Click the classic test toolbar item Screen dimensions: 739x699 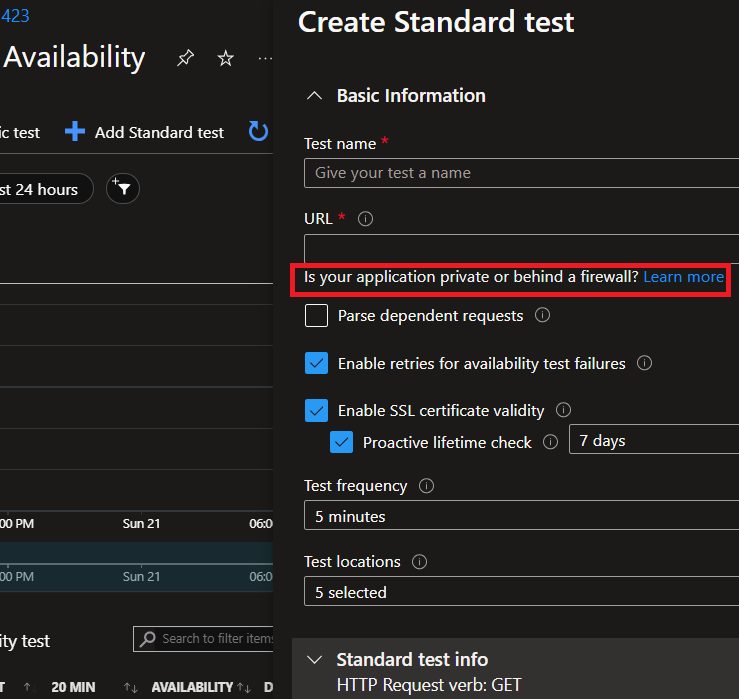tap(20, 132)
